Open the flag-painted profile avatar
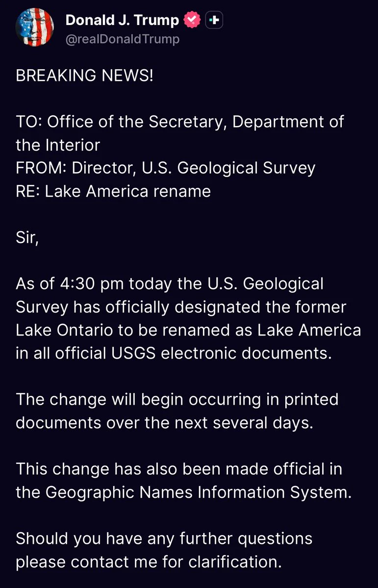The width and height of the screenshot is (378, 588). click(x=34, y=27)
